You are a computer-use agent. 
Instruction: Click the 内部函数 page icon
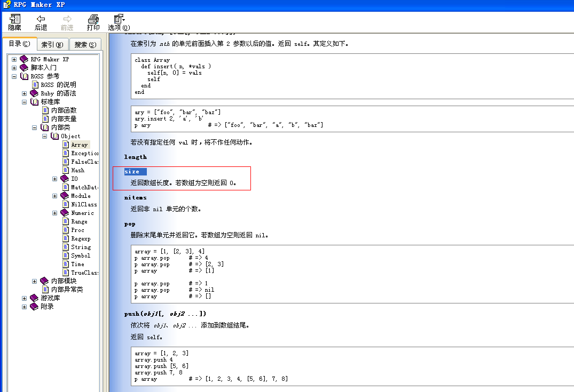(45, 110)
